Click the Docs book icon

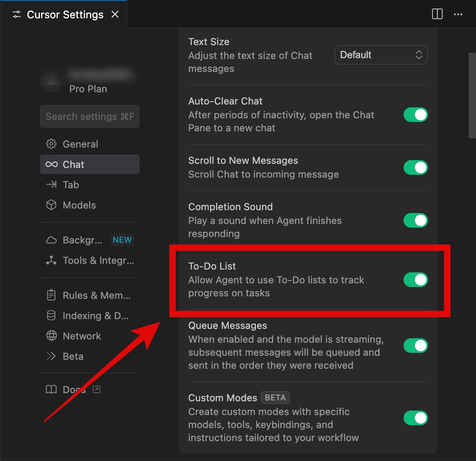pyautogui.click(x=51, y=389)
